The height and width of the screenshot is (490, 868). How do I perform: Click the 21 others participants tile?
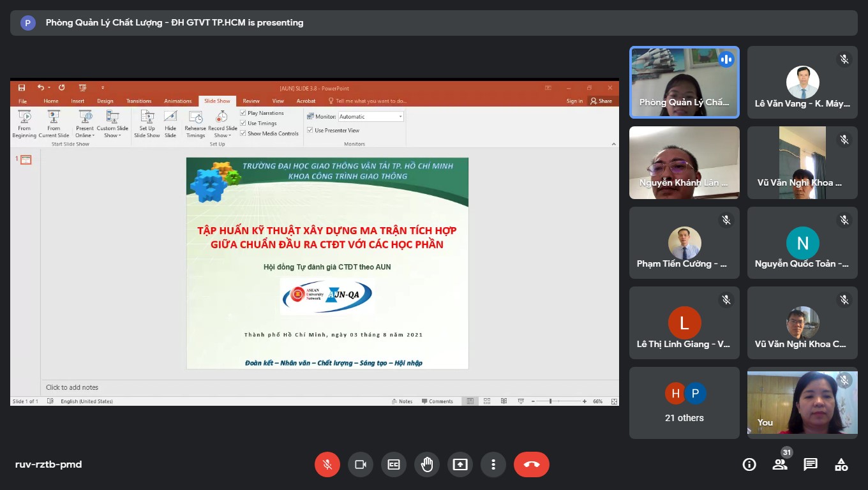684,403
